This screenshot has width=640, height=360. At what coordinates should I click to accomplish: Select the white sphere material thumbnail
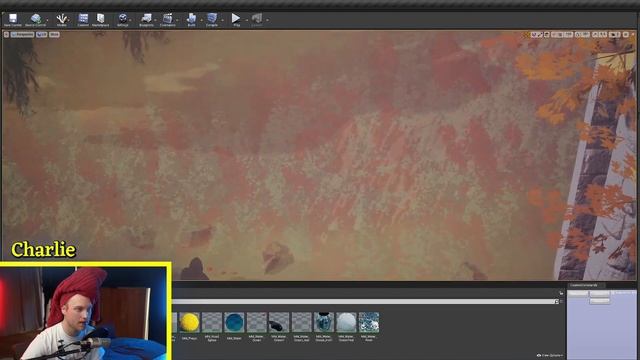(x=346, y=322)
